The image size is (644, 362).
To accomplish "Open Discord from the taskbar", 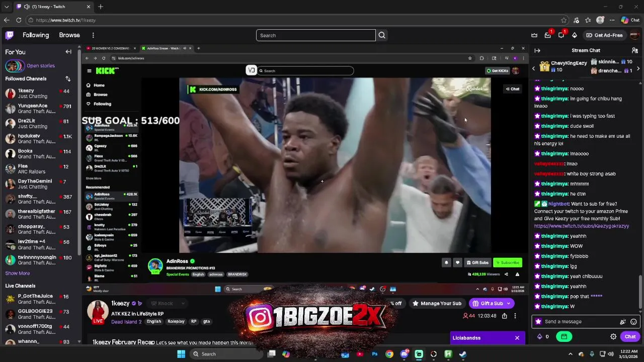I will pos(404,354).
